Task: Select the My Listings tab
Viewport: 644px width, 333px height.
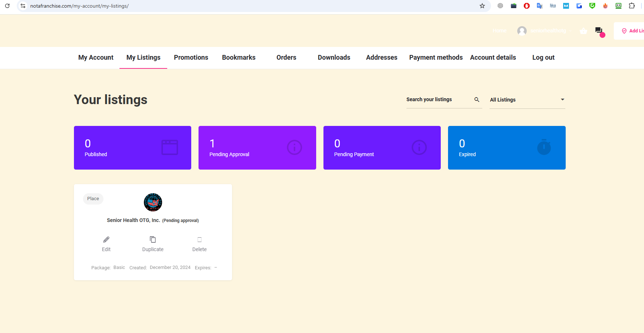Action: click(x=144, y=58)
